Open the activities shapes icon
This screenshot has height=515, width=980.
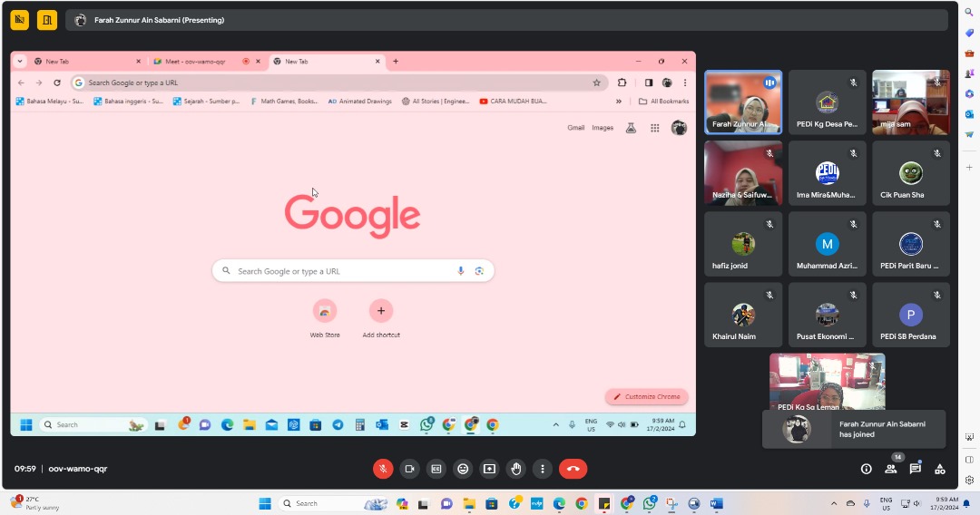[940, 469]
